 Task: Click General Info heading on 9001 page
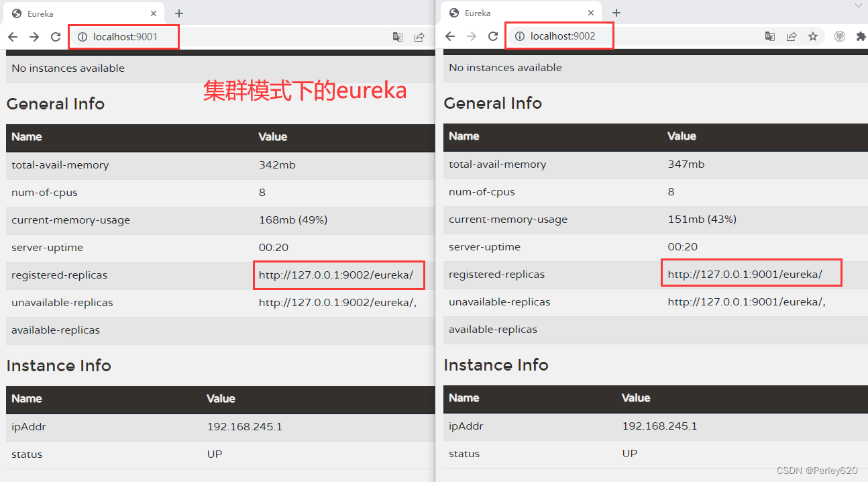56,104
